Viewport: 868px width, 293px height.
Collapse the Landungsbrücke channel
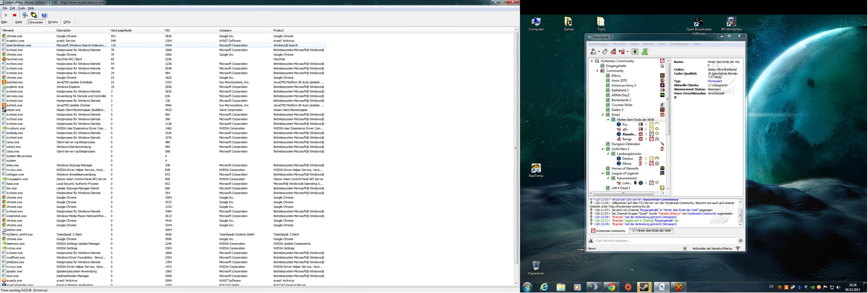click(x=608, y=154)
